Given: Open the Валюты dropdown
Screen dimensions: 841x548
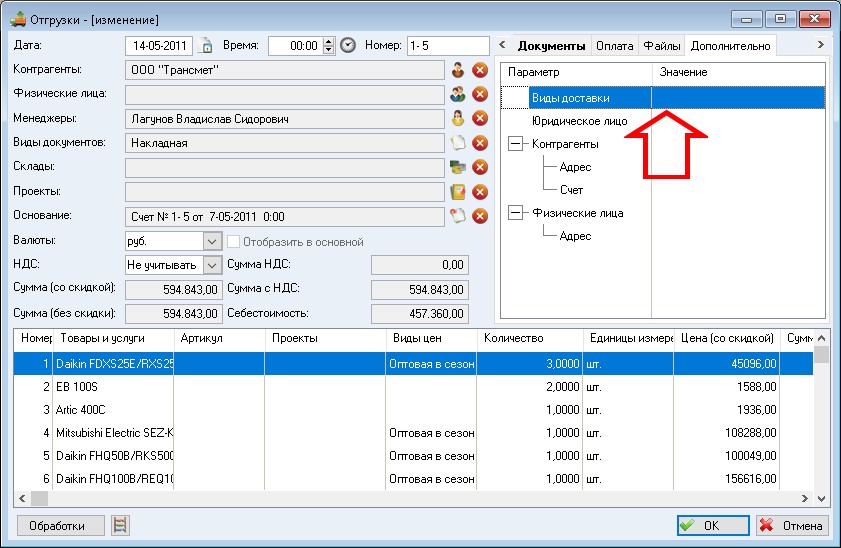Looking at the screenshot, I should (x=211, y=242).
